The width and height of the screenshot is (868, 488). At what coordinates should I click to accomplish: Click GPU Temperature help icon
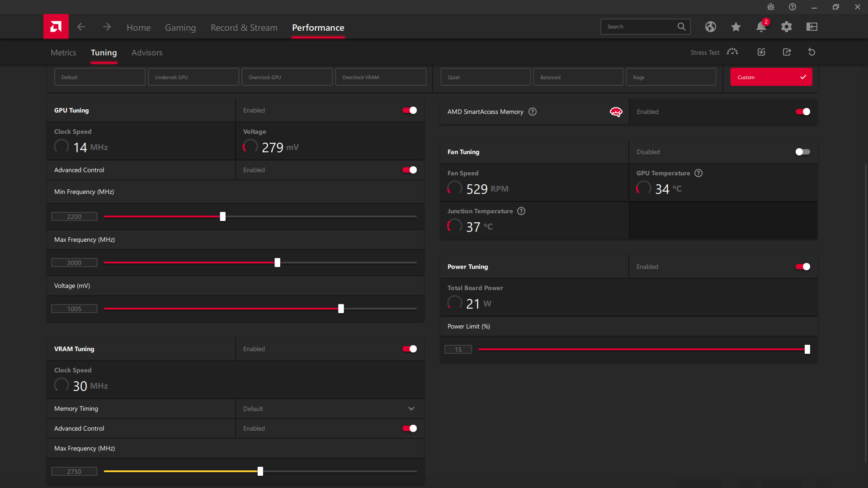click(x=698, y=173)
